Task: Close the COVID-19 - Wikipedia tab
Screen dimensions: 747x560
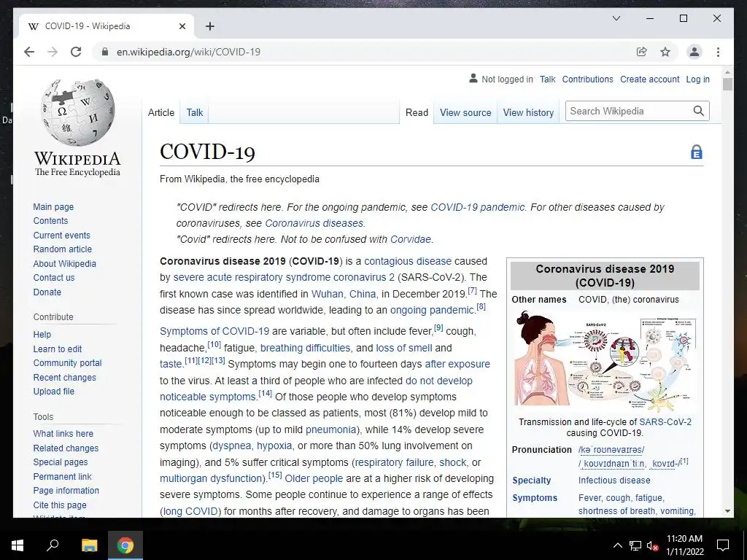Action: (182, 26)
